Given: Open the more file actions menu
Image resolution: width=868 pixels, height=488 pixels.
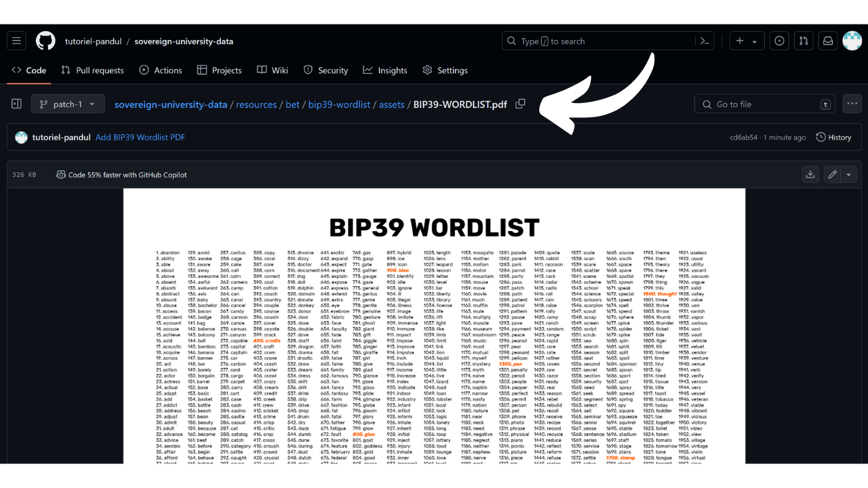Looking at the screenshot, I should pos(852,104).
